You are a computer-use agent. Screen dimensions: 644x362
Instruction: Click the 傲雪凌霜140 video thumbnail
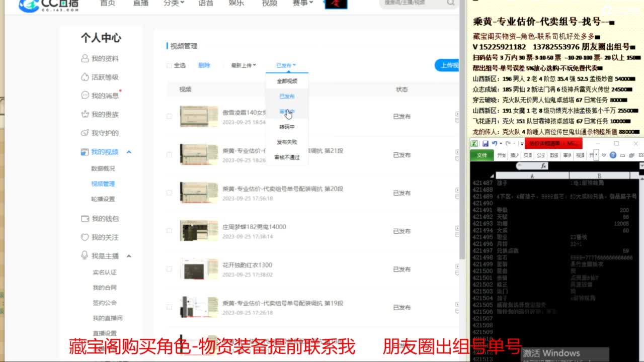tap(199, 117)
